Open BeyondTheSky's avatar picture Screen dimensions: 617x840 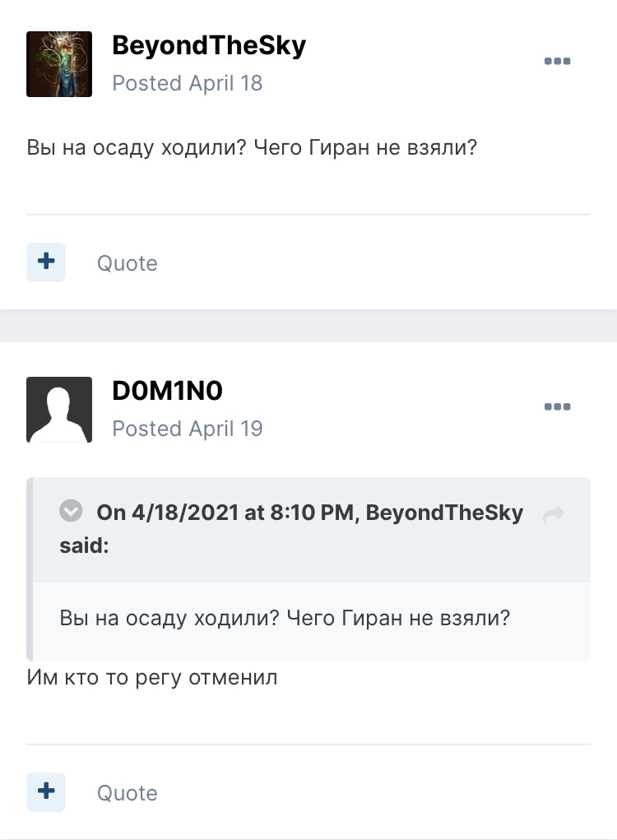pos(59,64)
